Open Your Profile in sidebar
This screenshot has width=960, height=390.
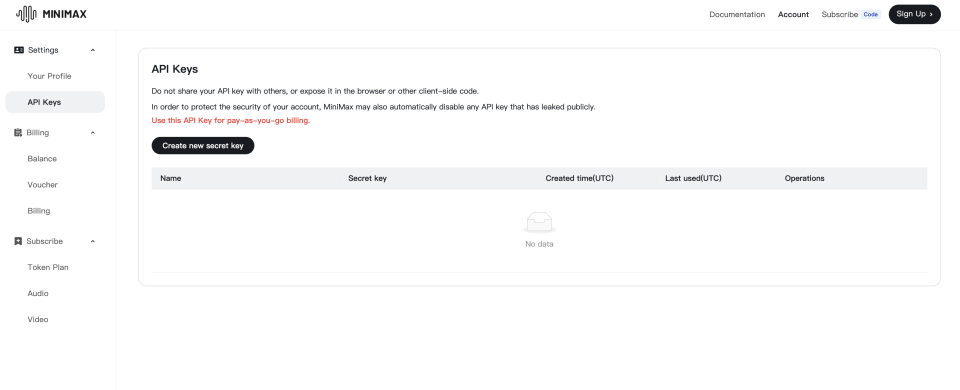pyautogui.click(x=50, y=76)
